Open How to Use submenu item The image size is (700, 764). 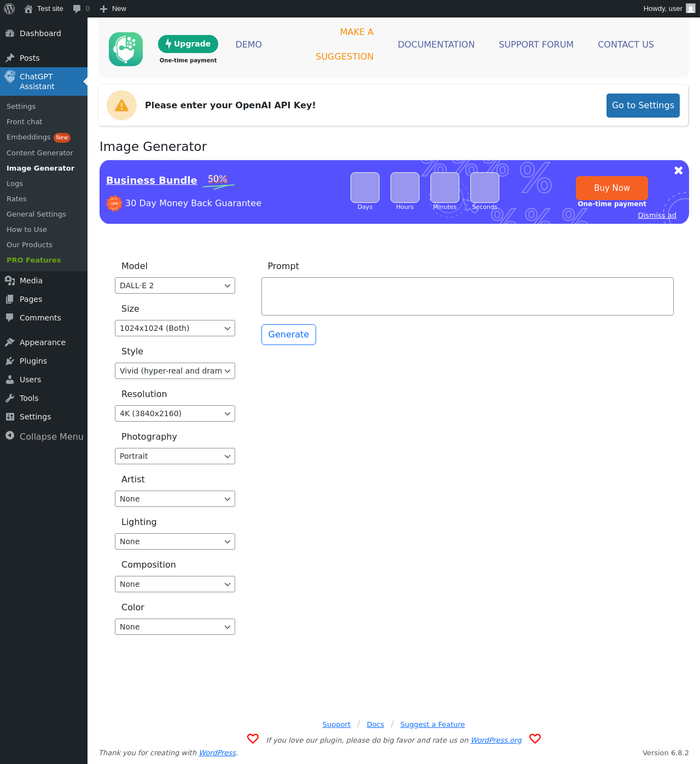pos(44,230)
